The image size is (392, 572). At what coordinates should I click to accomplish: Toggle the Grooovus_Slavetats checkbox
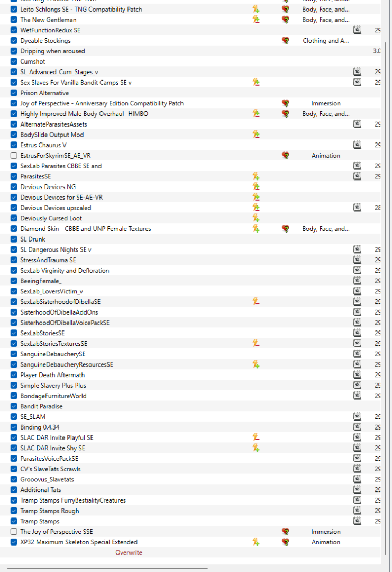pyautogui.click(x=14, y=479)
